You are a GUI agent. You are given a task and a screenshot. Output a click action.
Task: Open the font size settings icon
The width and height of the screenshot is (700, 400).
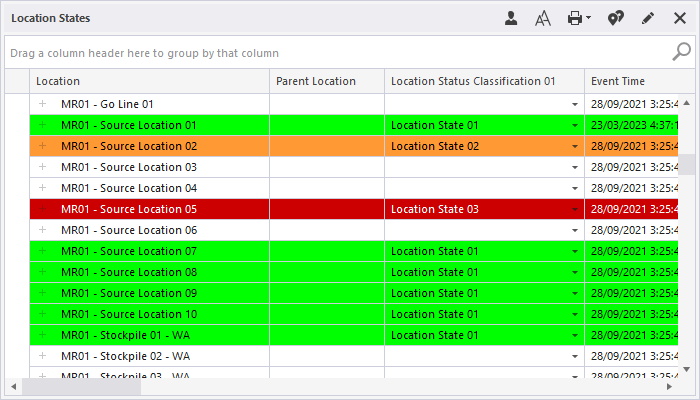click(x=542, y=18)
